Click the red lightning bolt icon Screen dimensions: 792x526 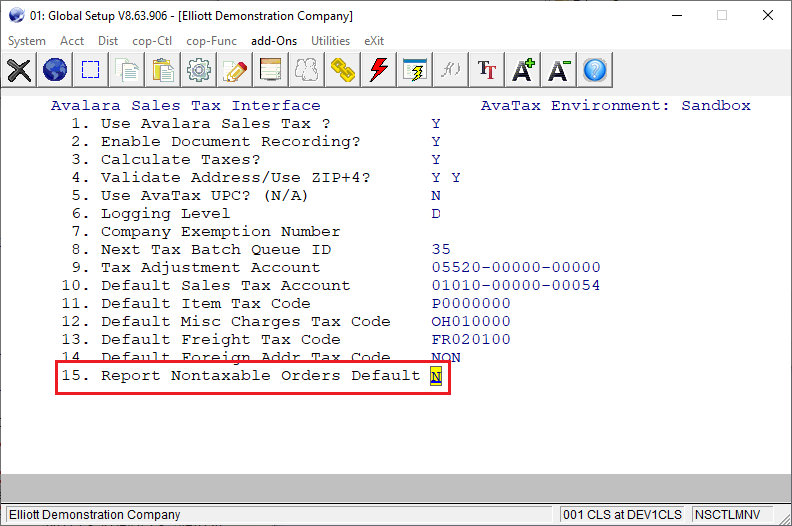(x=379, y=69)
